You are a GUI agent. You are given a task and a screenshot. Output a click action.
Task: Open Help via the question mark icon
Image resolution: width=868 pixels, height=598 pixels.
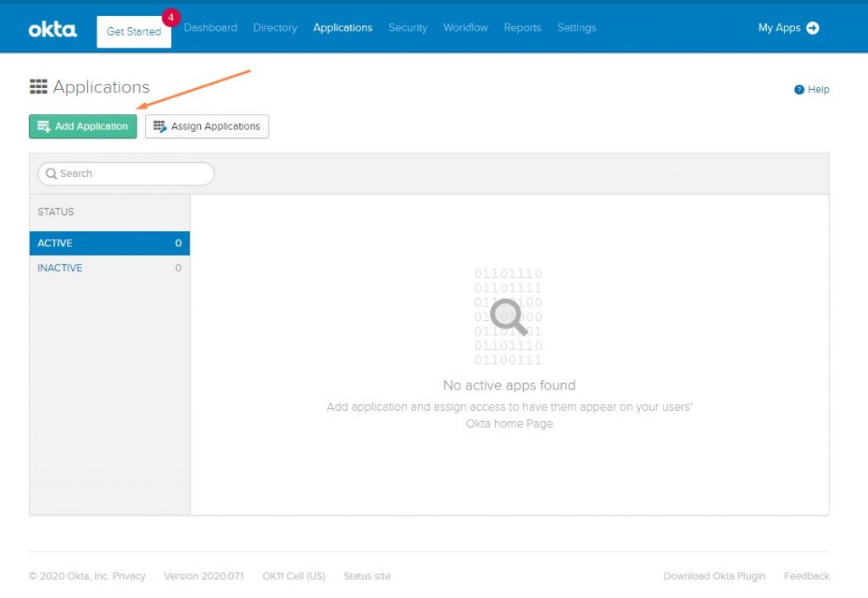(x=798, y=89)
